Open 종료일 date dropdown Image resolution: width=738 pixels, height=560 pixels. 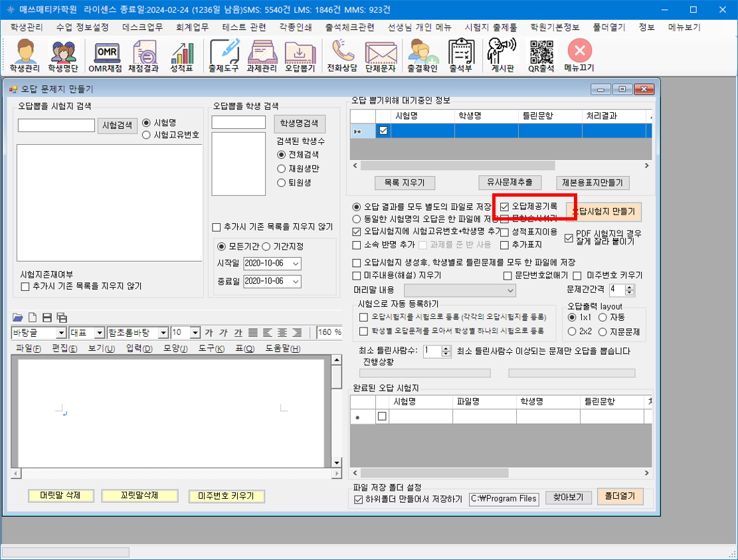coord(296,282)
